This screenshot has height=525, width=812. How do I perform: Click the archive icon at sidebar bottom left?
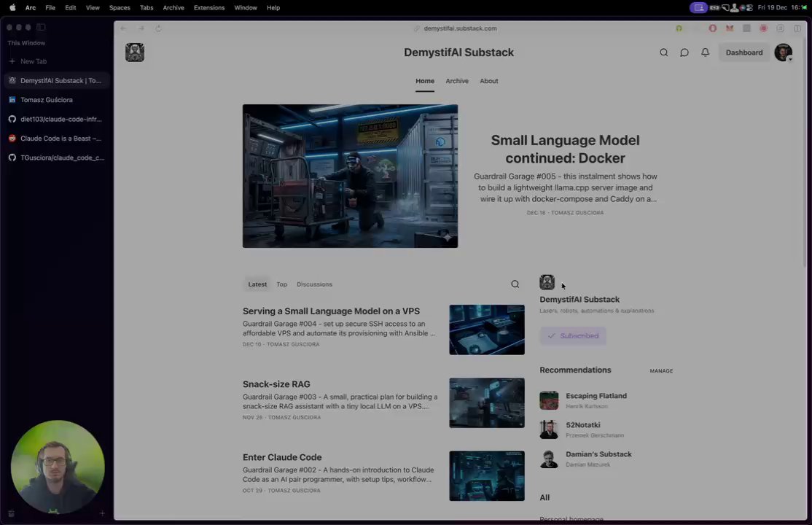pos(12,513)
